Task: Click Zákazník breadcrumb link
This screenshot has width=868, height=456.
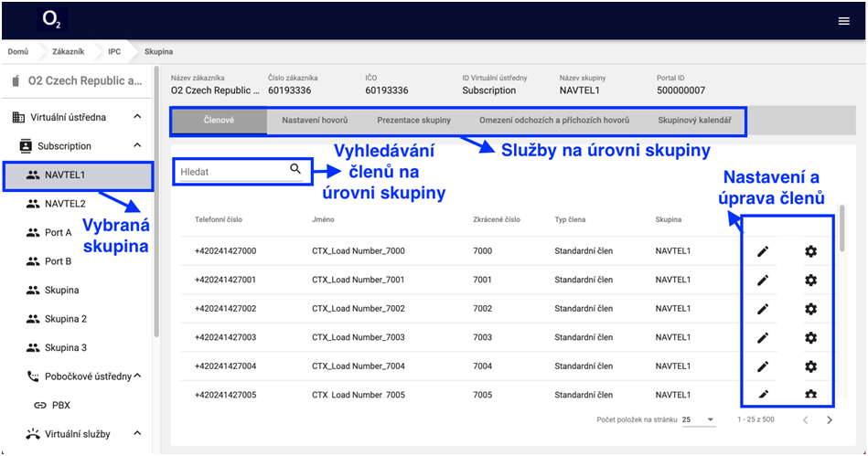Action: pos(70,51)
